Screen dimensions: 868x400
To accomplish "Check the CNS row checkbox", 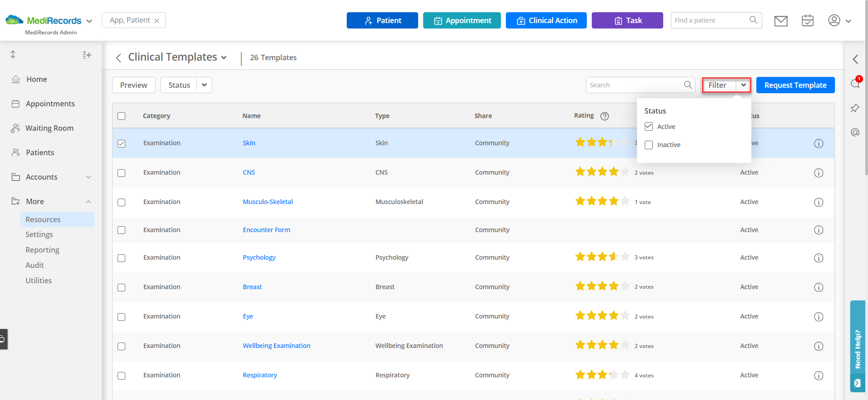I will tap(122, 173).
